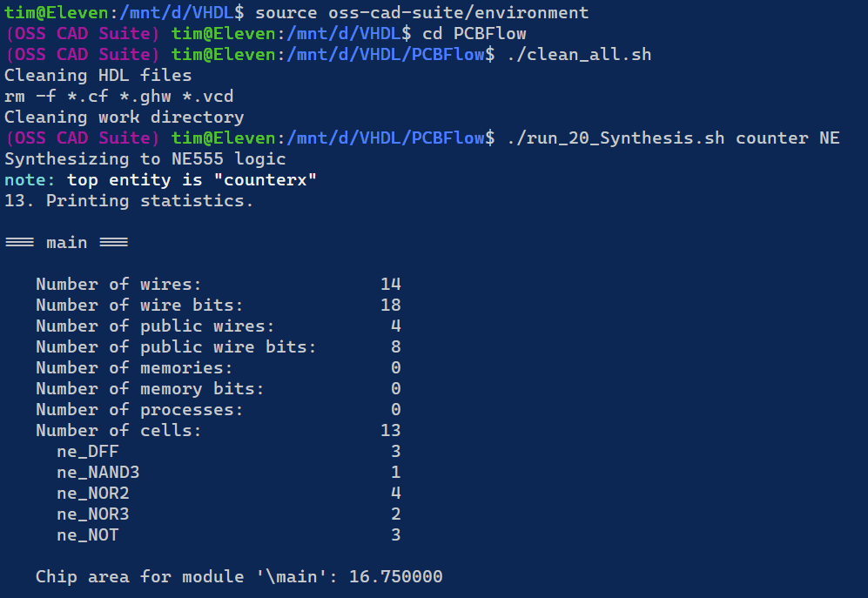
Task: Click the 'ne_DFF' cell entry
Action: (x=87, y=452)
